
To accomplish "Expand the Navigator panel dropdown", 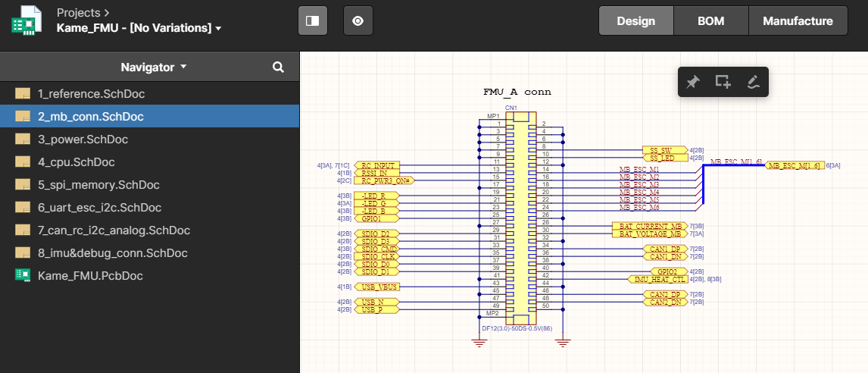I will tap(154, 67).
